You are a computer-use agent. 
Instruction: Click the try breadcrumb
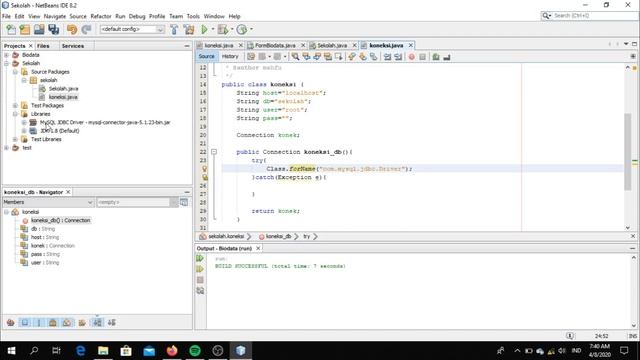307,237
